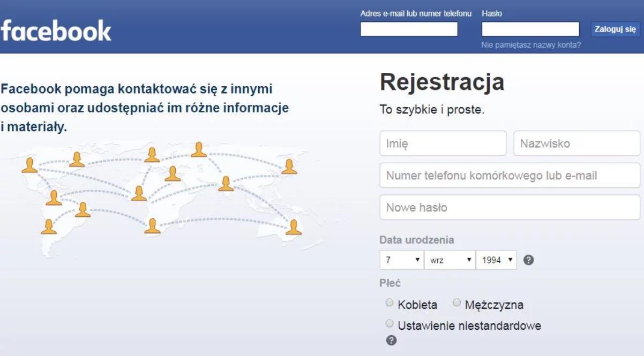Open the birth day dropdown showing 7
The height and width of the screenshot is (356, 644).
pos(402,260)
